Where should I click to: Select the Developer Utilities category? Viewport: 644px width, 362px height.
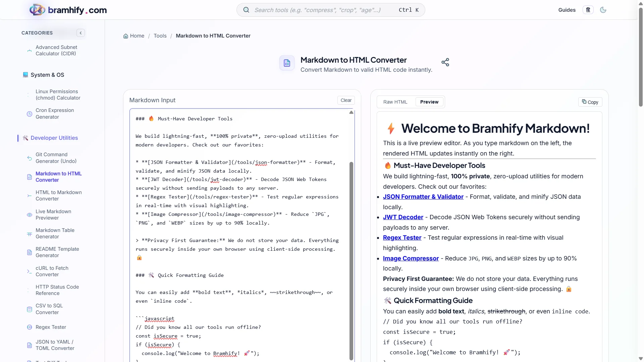pyautogui.click(x=54, y=138)
